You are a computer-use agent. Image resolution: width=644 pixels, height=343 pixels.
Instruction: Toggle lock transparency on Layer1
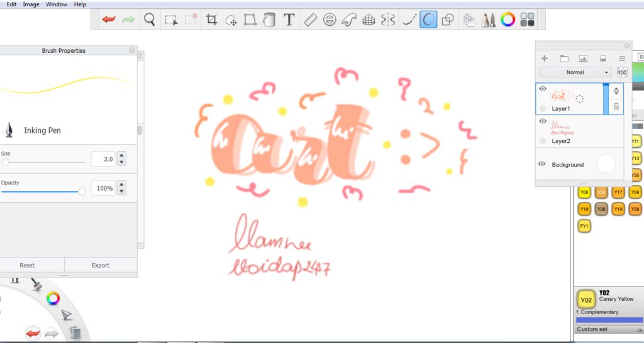tap(616, 106)
